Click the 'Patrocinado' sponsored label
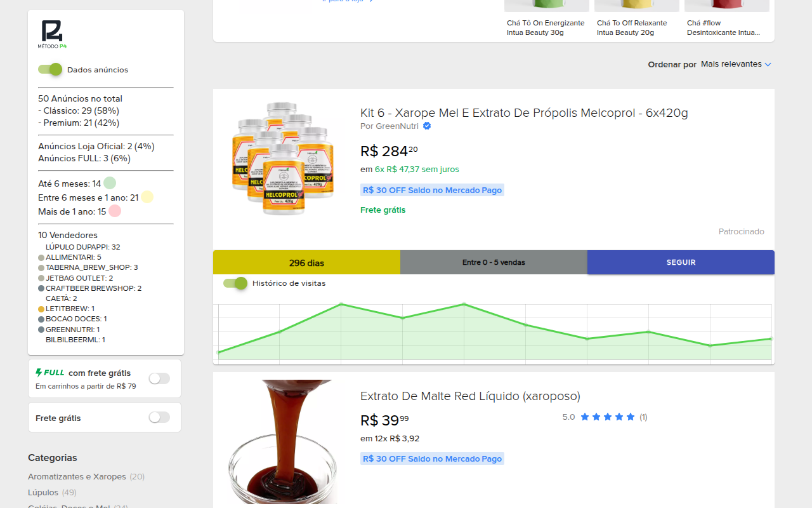This screenshot has width=812, height=508. (742, 232)
